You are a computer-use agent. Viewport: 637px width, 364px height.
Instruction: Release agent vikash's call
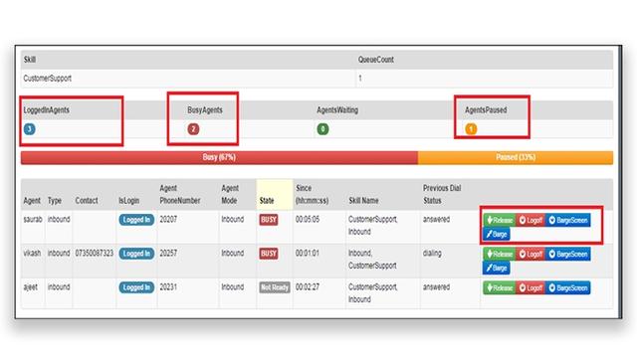click(500, 254)
